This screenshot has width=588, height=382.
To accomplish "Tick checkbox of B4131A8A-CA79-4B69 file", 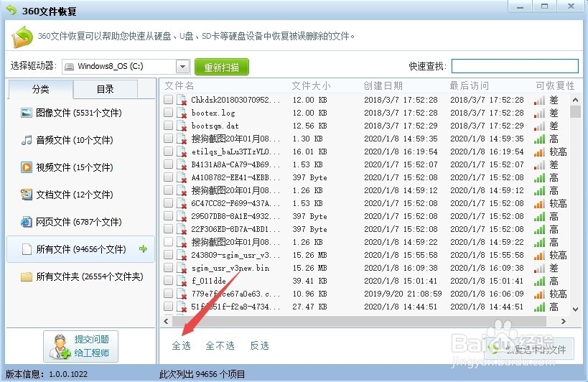I will pos(169,164).
